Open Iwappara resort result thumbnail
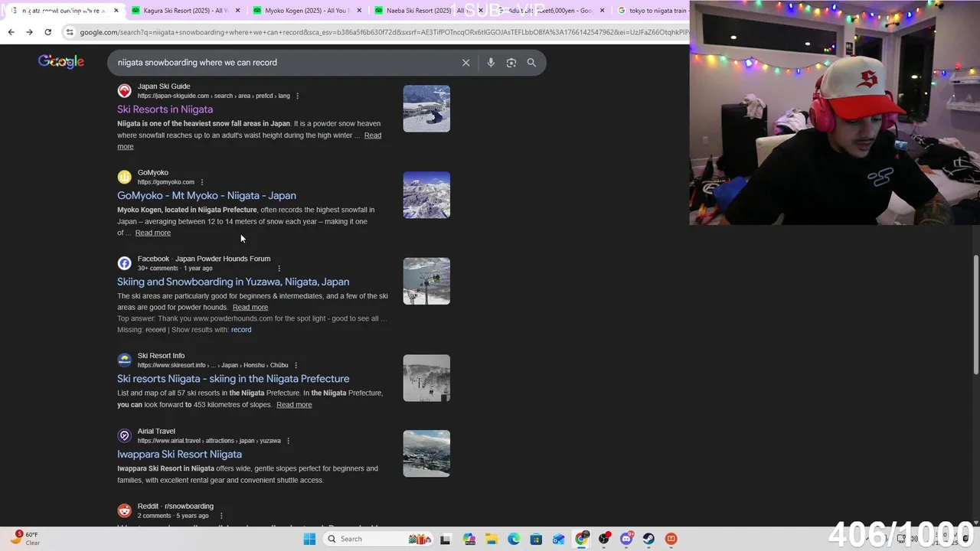Screen dimensions: 980x551 click(x=426, y=454)
